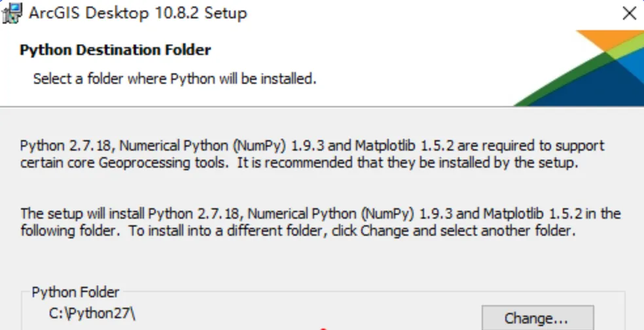Image resolution: width=644 pixels, height=330 pixels.
Task: Click the 'Select a folder where Python' subtitle
Action: pyautogui.click(x=175, y=79)
